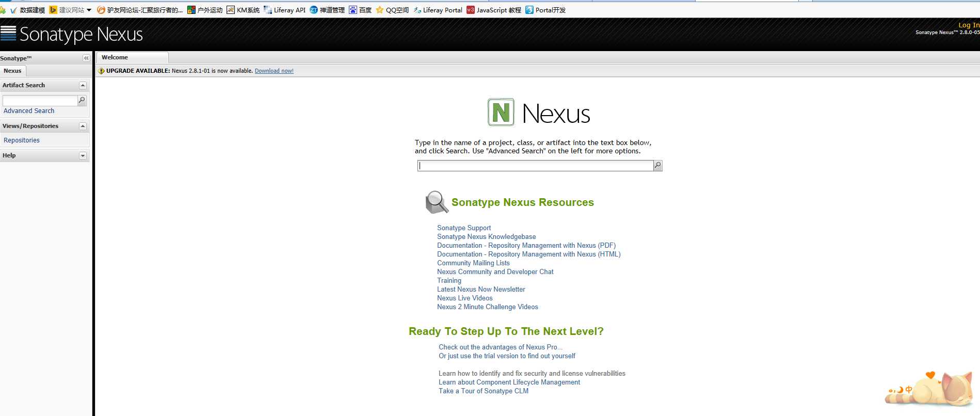Open Nexus 2 Minute Challenge Videos
Viewport: 980px width, 416px height.
pos(487,307)
